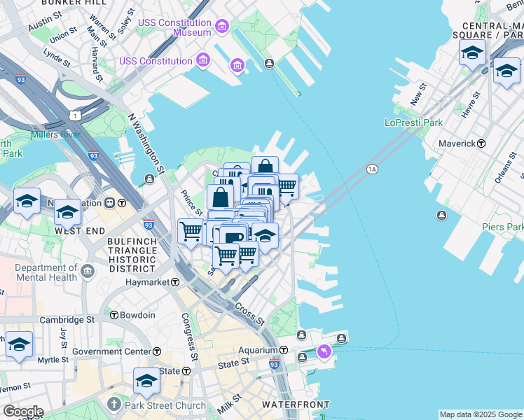Click the Department of Mental Health marker icon
Viewport: 524px width, 420px height.
(88, 272)
